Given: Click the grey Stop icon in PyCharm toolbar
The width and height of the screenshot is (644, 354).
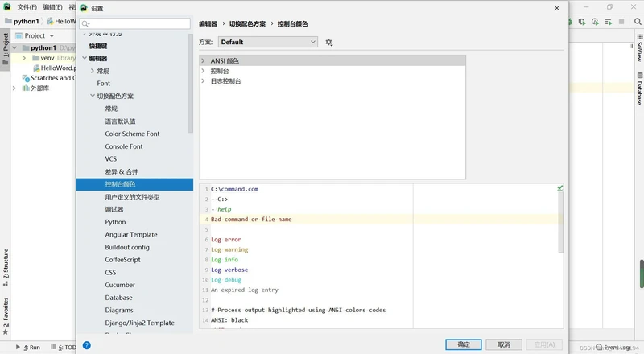Looking at the screenshot, I should point(621,22).
